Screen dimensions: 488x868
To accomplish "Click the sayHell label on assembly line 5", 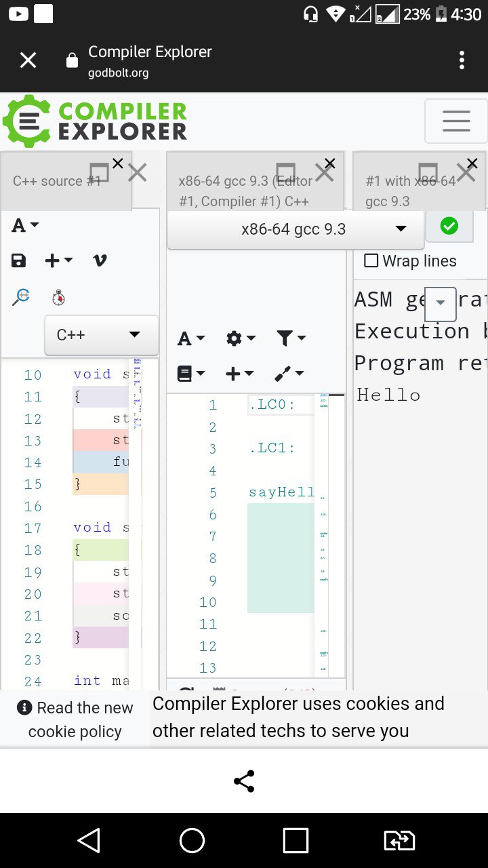I will [281, 492].
